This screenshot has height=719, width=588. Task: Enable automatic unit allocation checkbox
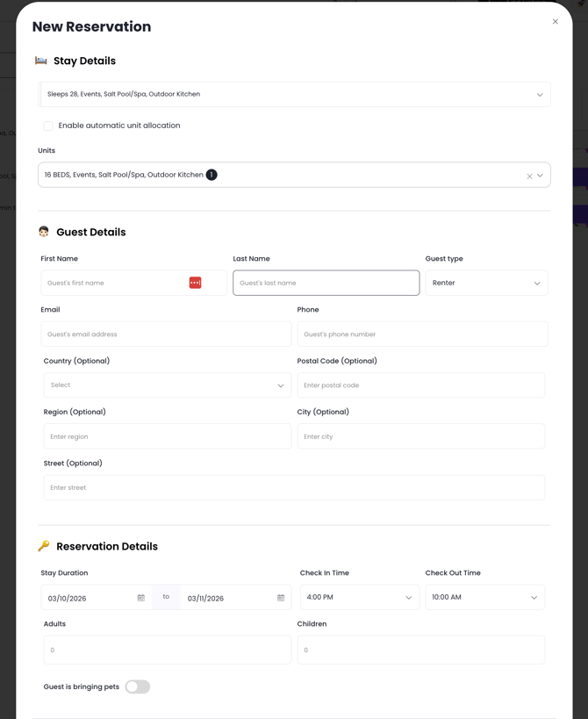(x=48, y=126)
